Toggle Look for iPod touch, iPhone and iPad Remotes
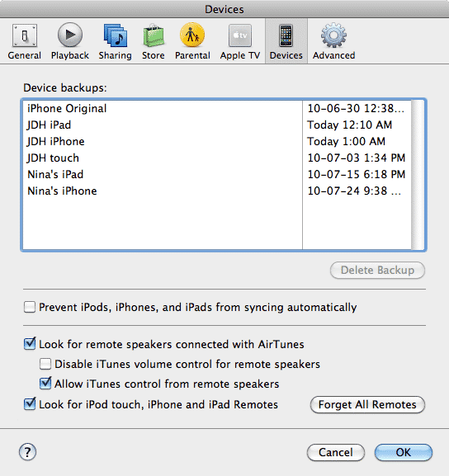The width and height of the screenshot is (449, 476). (30, 404)
